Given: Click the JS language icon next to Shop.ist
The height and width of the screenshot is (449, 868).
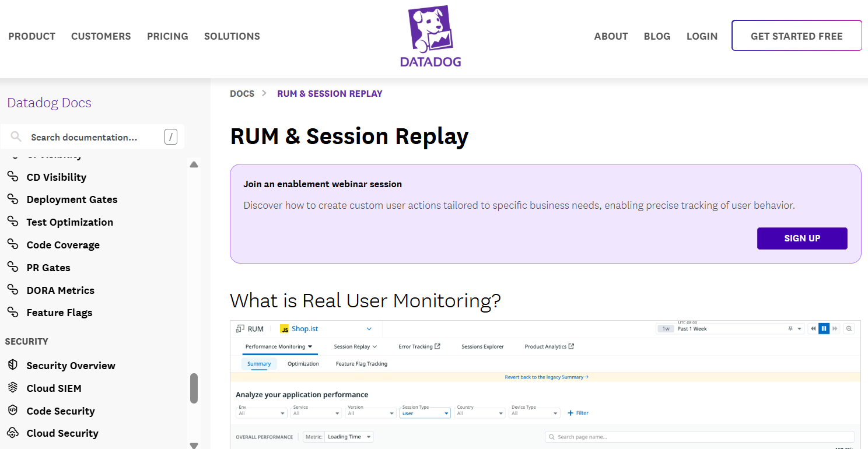Looking at the screenshot, I should point(284,328).
